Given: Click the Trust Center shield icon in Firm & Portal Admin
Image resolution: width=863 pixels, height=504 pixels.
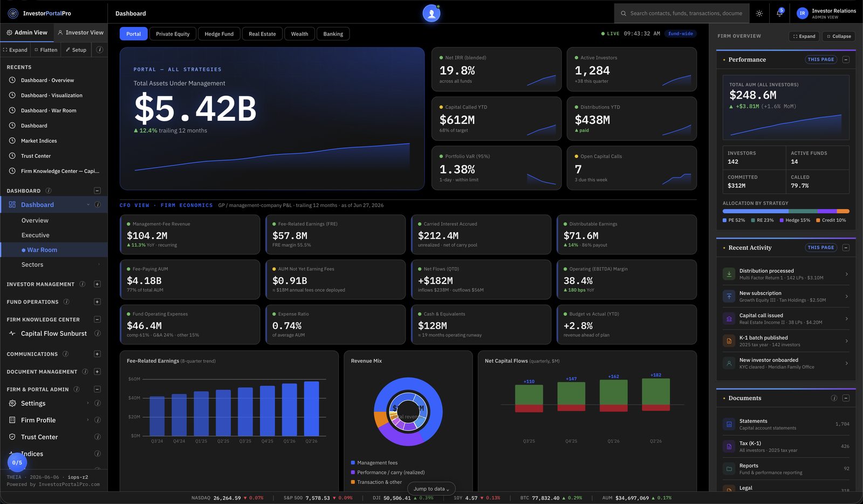Looking at the screenshot, I should [12, 437].
